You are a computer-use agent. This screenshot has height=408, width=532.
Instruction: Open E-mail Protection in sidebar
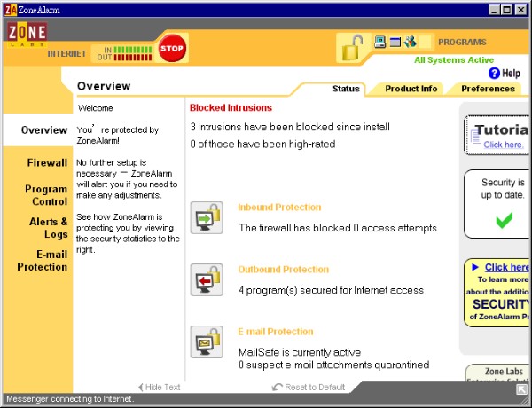tap(43, 261)
